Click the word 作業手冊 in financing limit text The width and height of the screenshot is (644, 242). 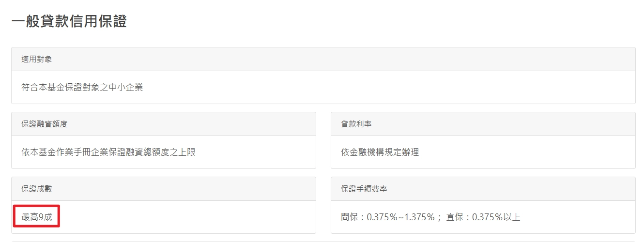[x=73, y=152]
